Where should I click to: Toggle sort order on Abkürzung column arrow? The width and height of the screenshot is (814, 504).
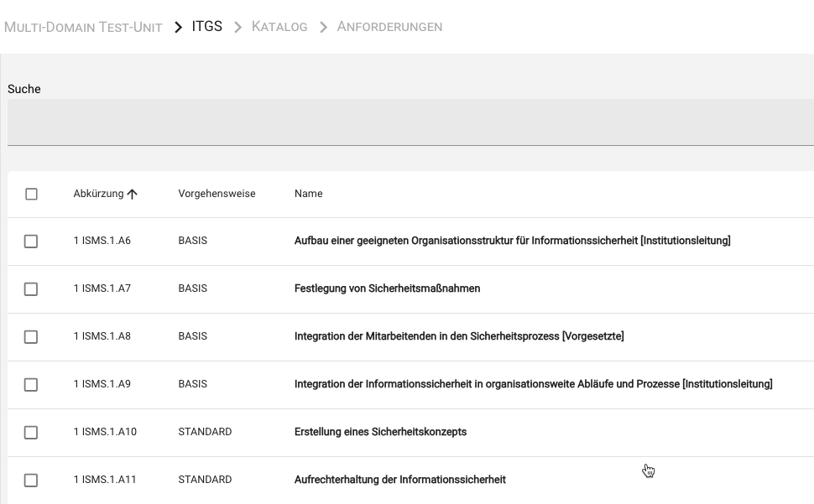pos(133,194)
